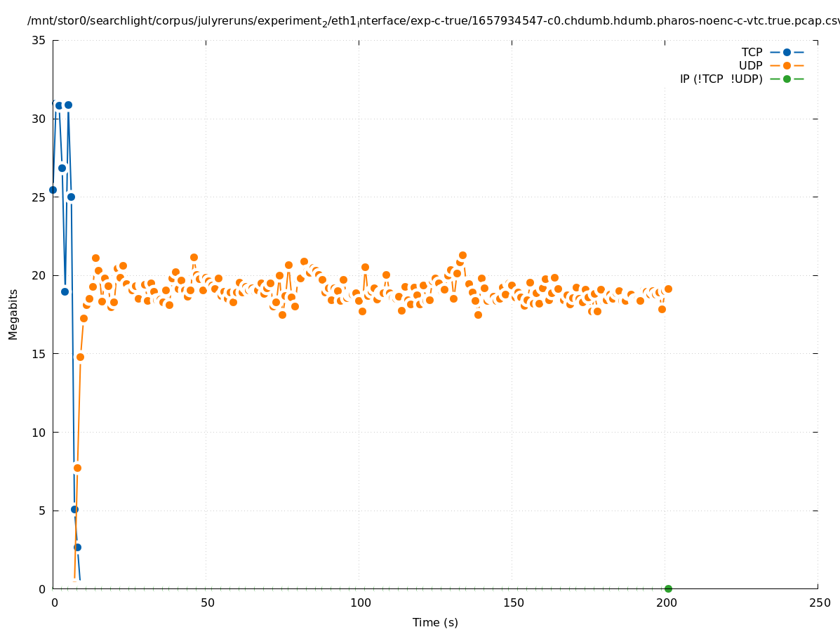Click the IP (!TCP !UDP) legend label

[x=721, y=79]
